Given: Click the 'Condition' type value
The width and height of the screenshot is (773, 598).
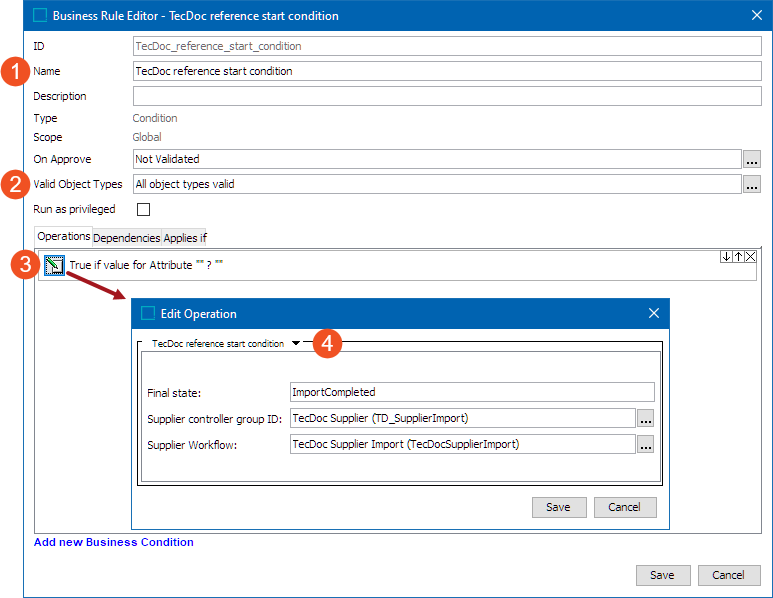Looking at the screenshot, I should click(x=155, y=118).
